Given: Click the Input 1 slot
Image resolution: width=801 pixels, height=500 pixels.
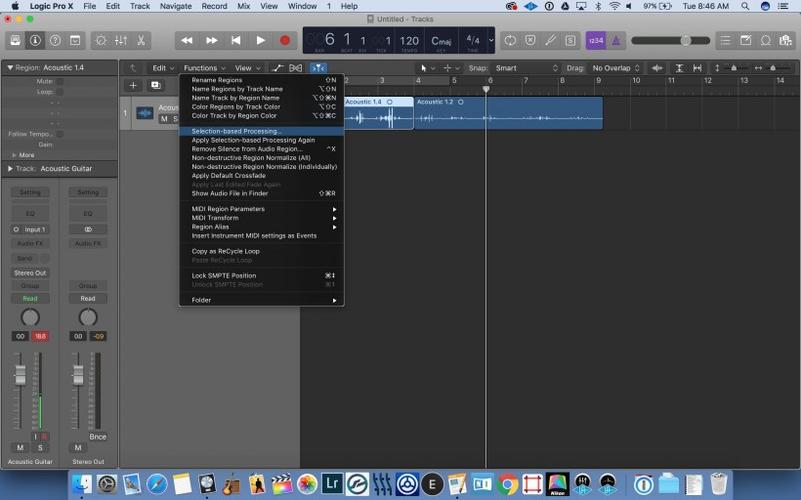Looking at the screenshot, I should [x=31, y=229].
